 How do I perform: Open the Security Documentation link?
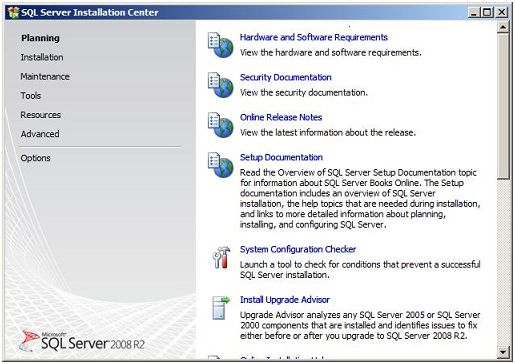[286, 77]
